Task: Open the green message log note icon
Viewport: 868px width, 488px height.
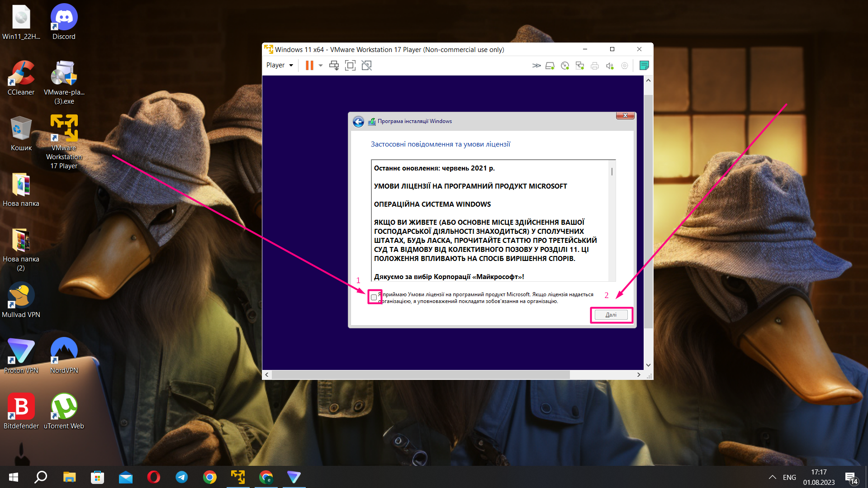Action: (x=644, y=66)
